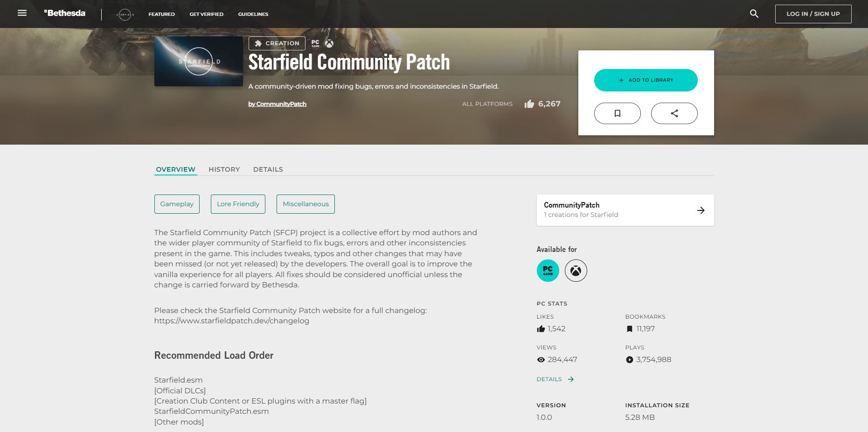Viewport: 868px width, 432px height.
Task: Open the search magnifier icon
Action: click(x=754, y=14)
